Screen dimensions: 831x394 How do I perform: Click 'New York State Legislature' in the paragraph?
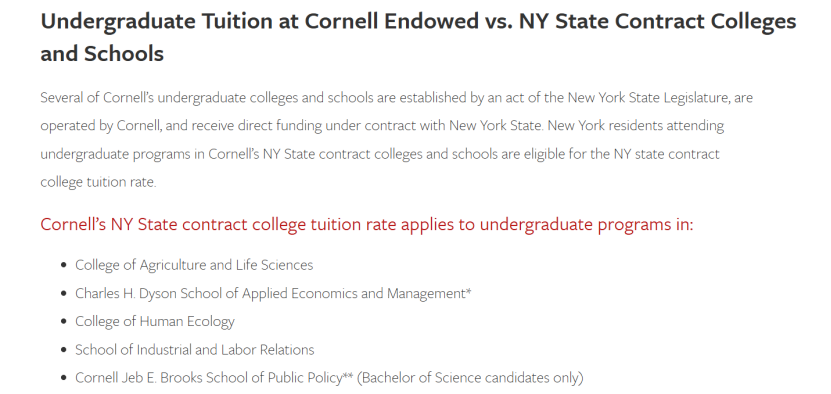point(660,98)
